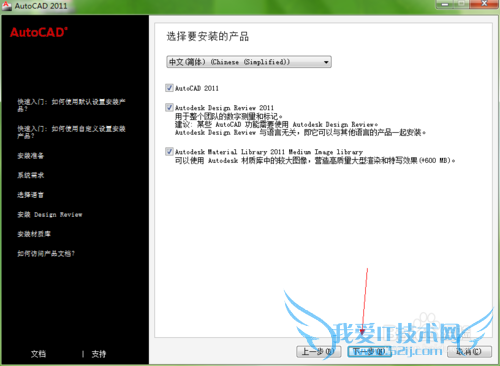Image resolution: width=500 pixels, height=366 pixels.
Task: Open the 选择语言 help topic
Action: tap(31, 195)
